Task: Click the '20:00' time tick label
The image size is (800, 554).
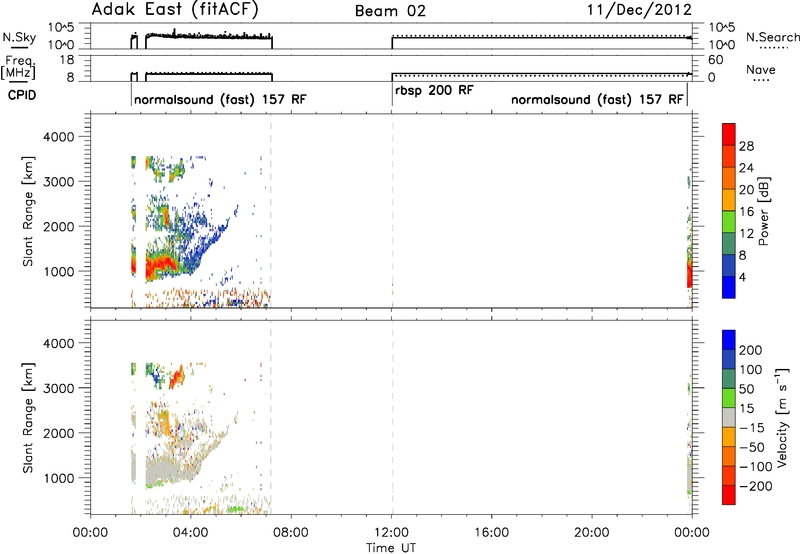Action: tap(591, 533)
